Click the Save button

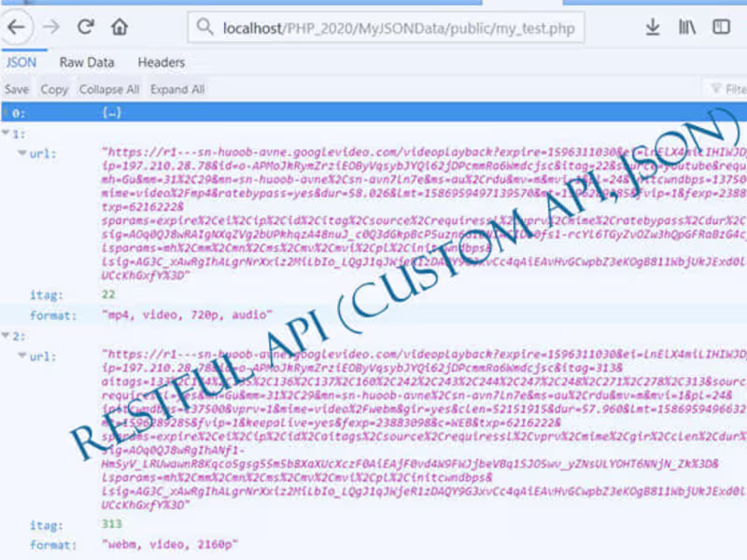click(17, 90)
